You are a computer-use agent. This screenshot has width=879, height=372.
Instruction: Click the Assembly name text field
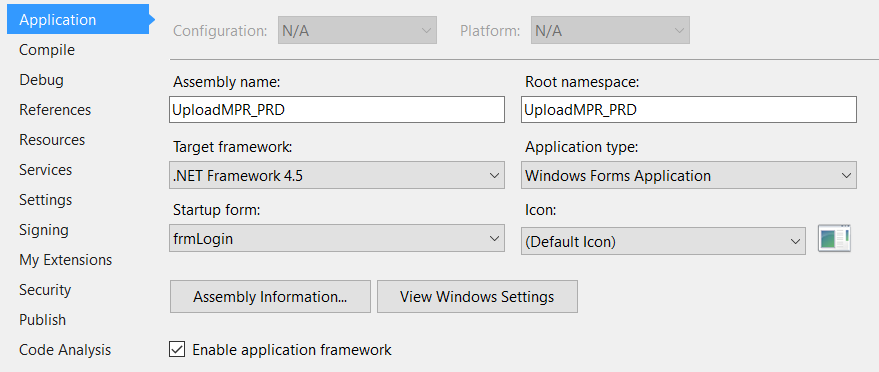pos(337,110)
